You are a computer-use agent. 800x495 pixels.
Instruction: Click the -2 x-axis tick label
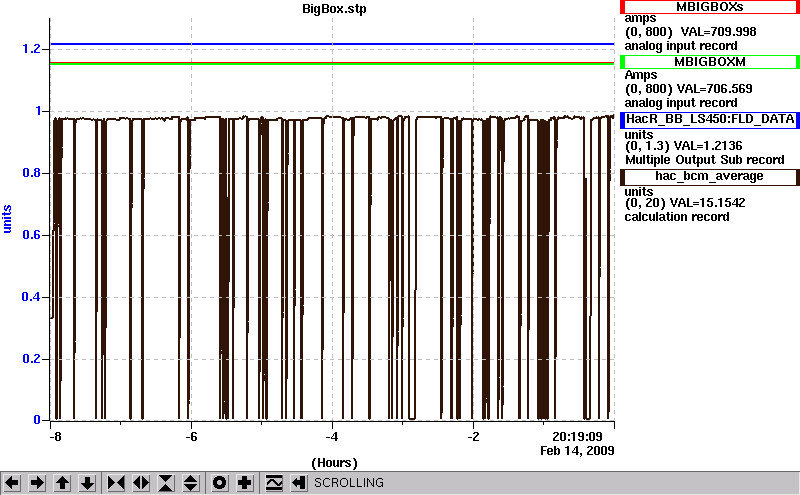(x=473, y=437)
